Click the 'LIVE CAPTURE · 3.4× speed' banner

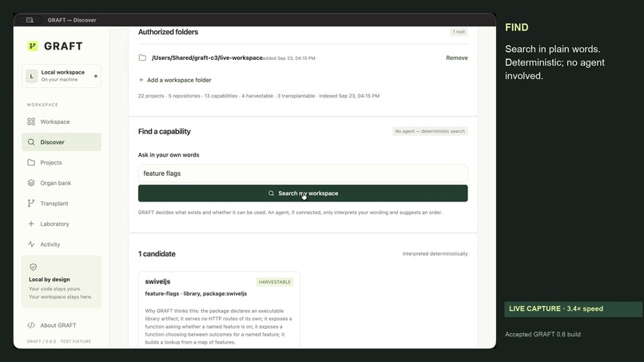tap(574, 309)
